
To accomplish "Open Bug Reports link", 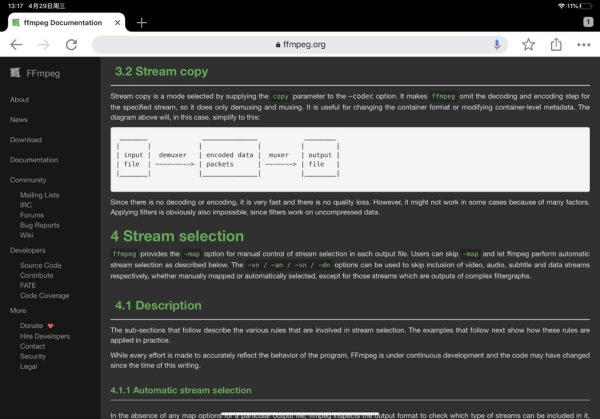I will [40, 225].
